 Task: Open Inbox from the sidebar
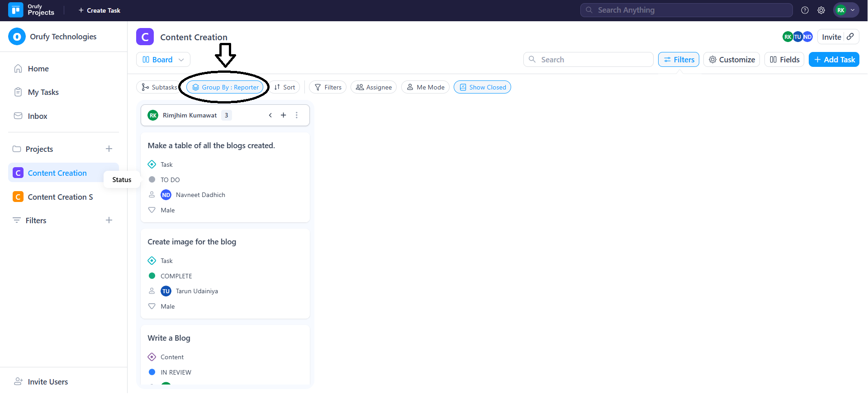tap(37, 116)
